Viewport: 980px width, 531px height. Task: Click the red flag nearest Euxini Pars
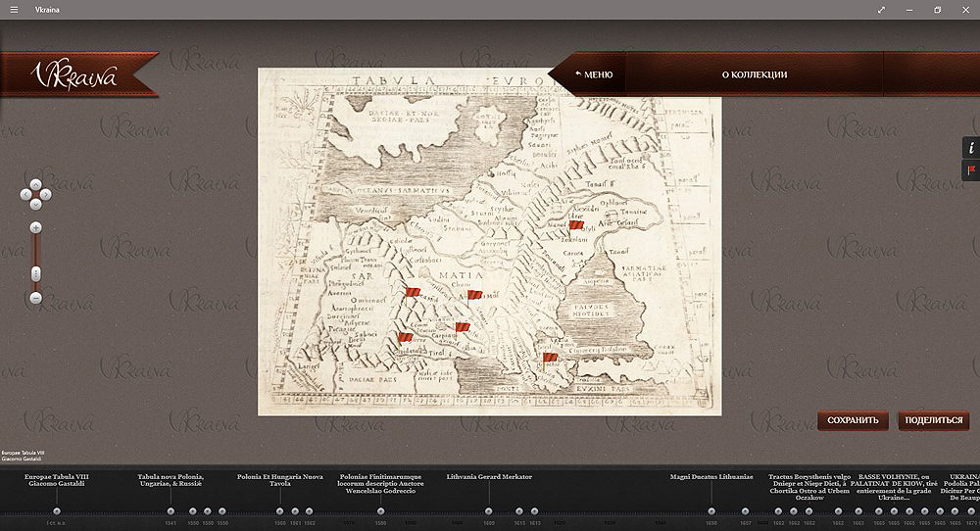[550, 360]
